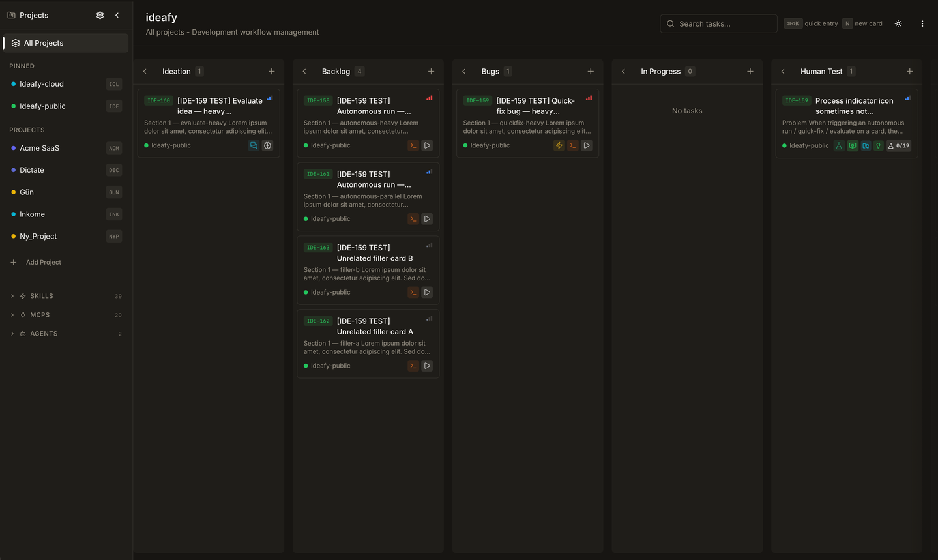Viewport: 938px width, 560px height.
Task: Open the Evaluate idea card title
Action: (220, 106)
